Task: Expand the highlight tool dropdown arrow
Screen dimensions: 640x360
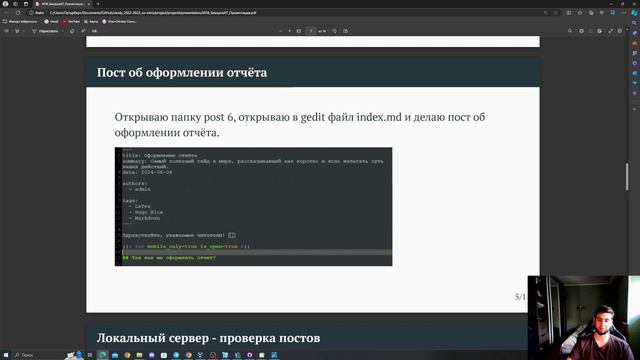Action: 24,31
